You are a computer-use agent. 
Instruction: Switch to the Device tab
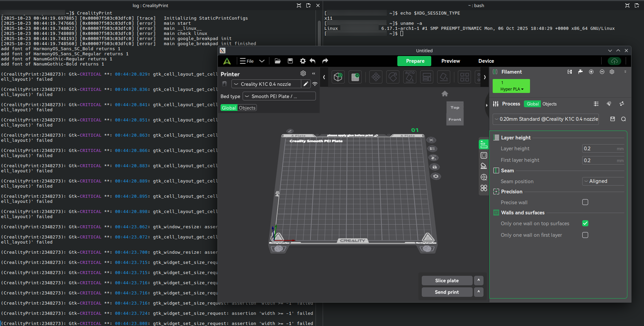(x=486, y=61)
